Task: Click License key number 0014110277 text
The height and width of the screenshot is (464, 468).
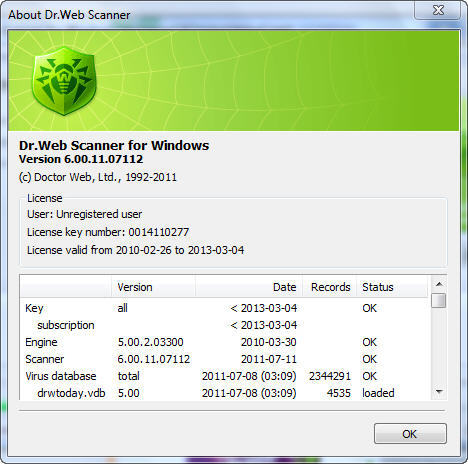Action: 108,232
